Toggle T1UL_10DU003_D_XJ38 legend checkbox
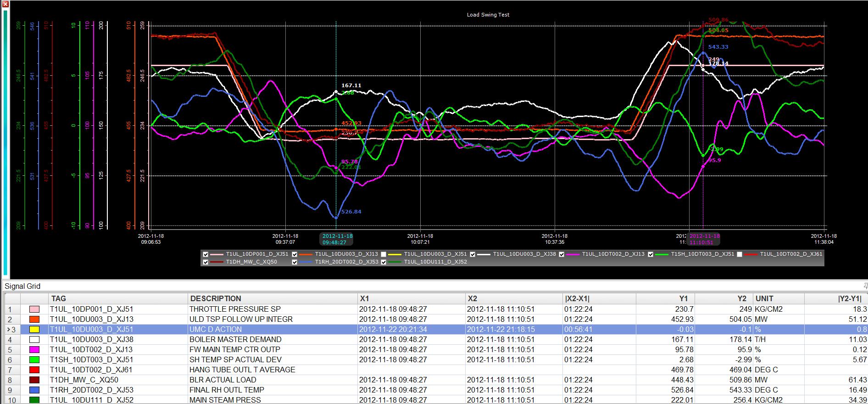 click(x=473, y=254)
